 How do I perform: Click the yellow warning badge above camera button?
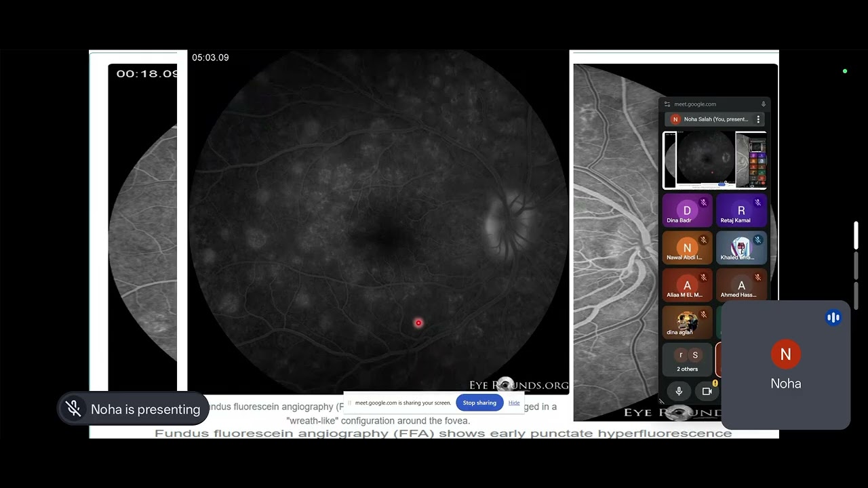pos(715,384)
